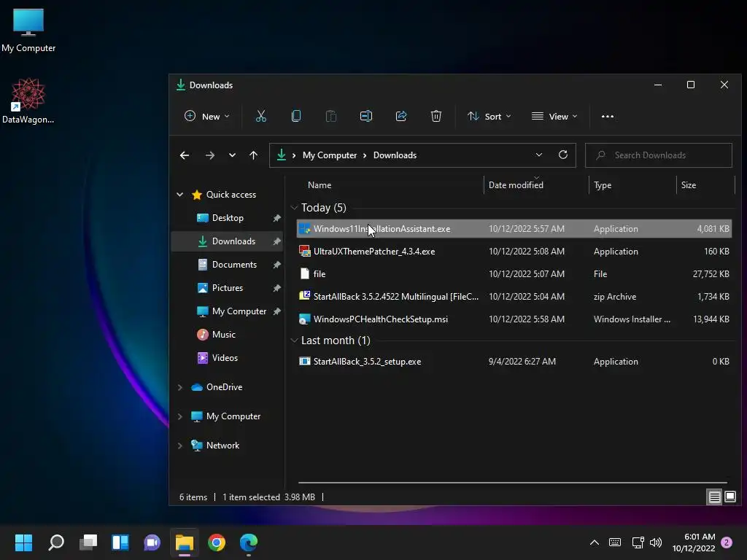This screenshot has width=747, height=560.
Task: Open clock and date in taskbar
Action: point(694,542)
